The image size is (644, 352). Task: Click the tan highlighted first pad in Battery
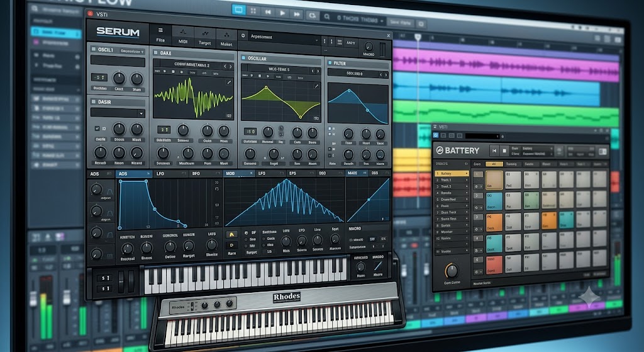pyautogui.click(x=494, y=180)
